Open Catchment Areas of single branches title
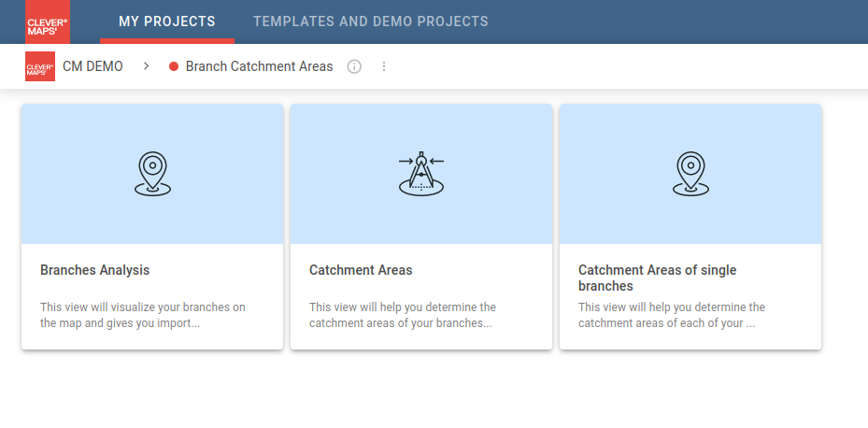 [658, 278]
